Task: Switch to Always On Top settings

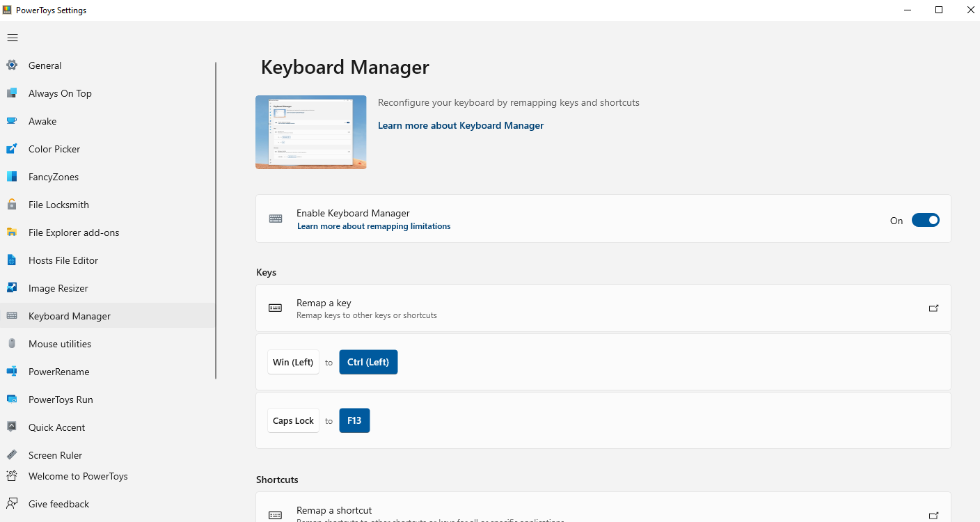Action: coord(60,93)
